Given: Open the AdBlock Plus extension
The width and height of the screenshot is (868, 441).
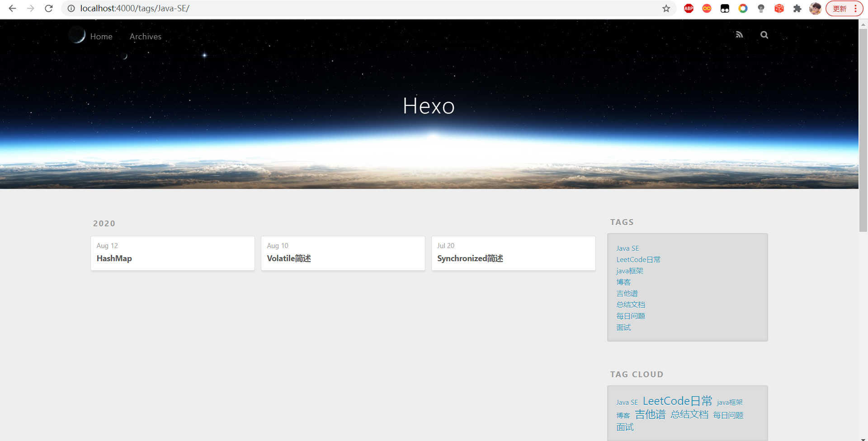Looking at the screenshot, I should coord(689,9).
